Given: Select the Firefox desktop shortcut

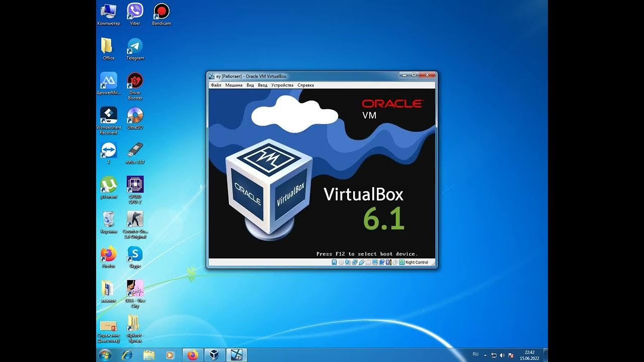Looking at the screenshot, I should click(x=109, y=257).
